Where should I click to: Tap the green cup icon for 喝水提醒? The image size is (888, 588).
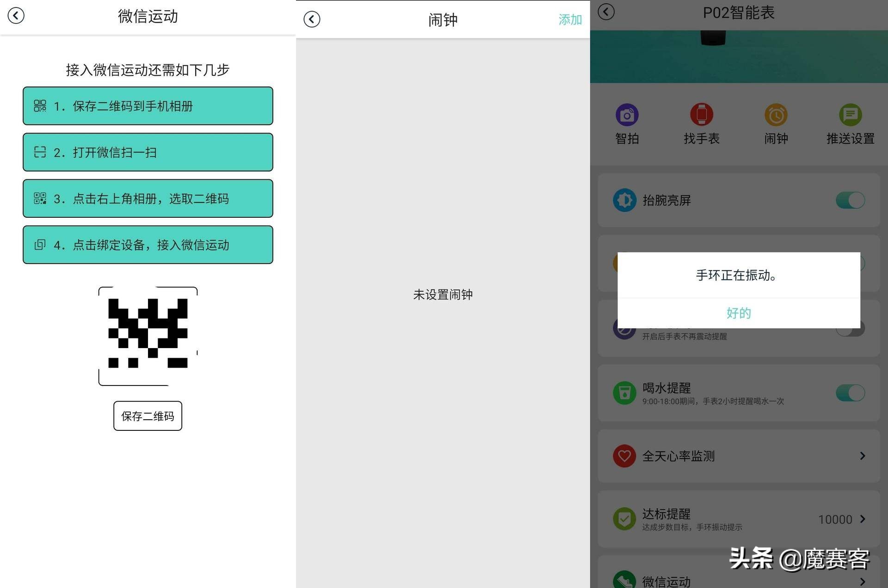click(x=624, y=392)
